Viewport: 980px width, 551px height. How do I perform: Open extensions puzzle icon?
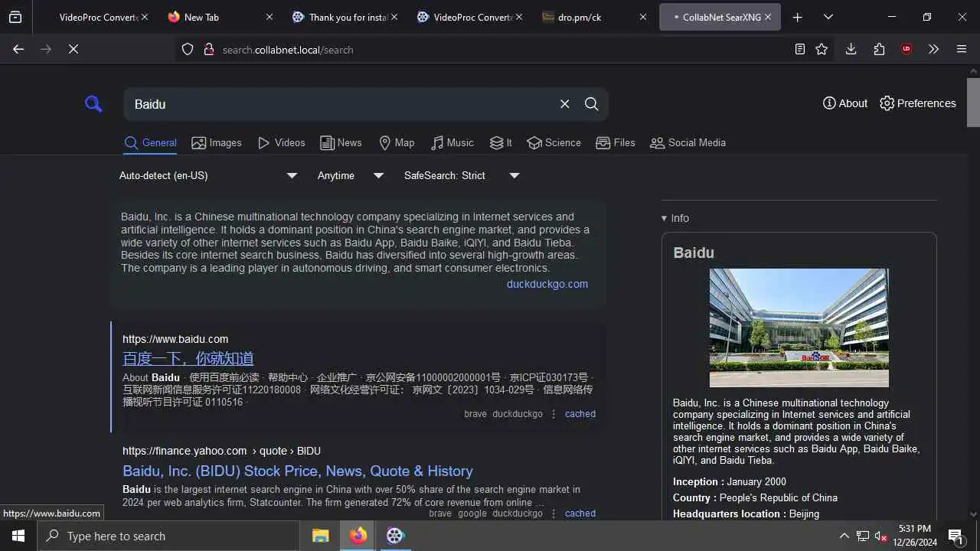pos(879,49)
